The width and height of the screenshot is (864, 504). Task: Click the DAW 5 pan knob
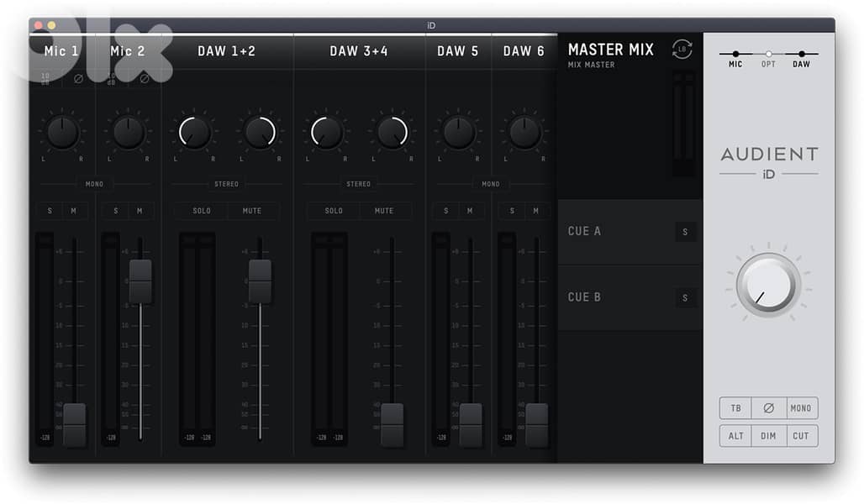[x=458, y=133]
